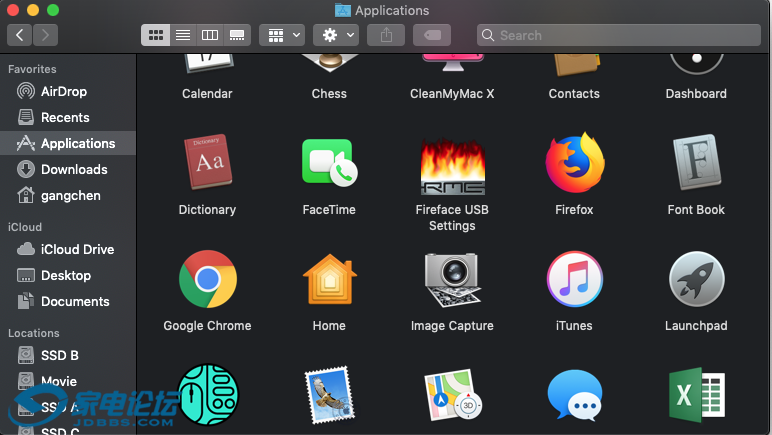Click the Dashboard app label

[697, 93]
